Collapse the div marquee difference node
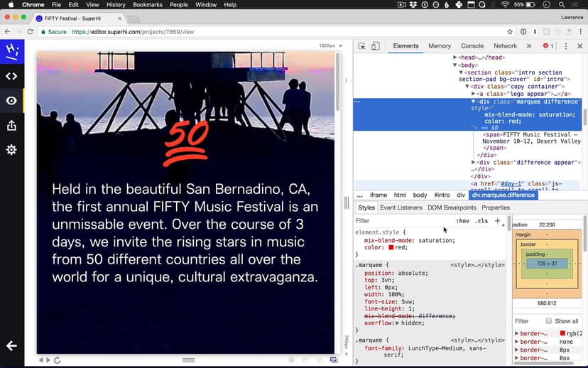This screenshot has height=368, width=588. [474, 102]
